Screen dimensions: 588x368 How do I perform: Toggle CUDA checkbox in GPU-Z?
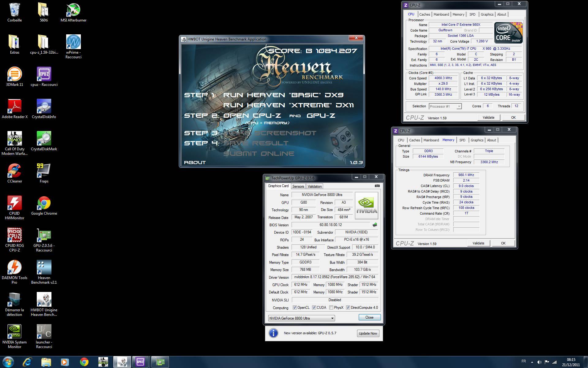tap(314, 308)
